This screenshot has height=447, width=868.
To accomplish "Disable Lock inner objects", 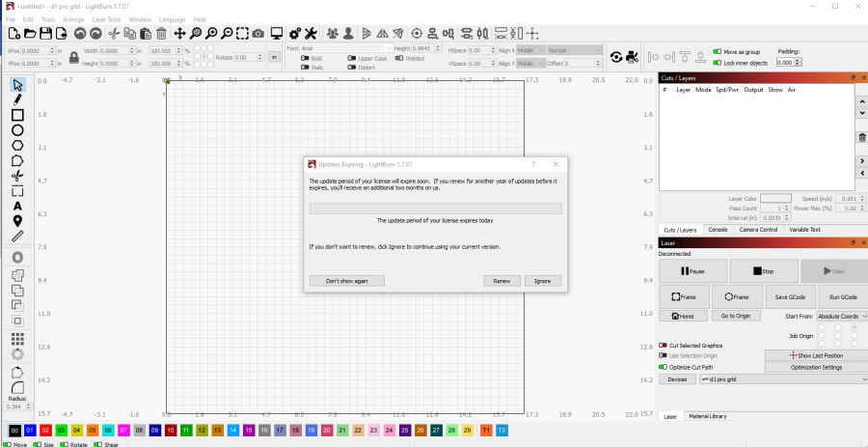I will point(717,63).
